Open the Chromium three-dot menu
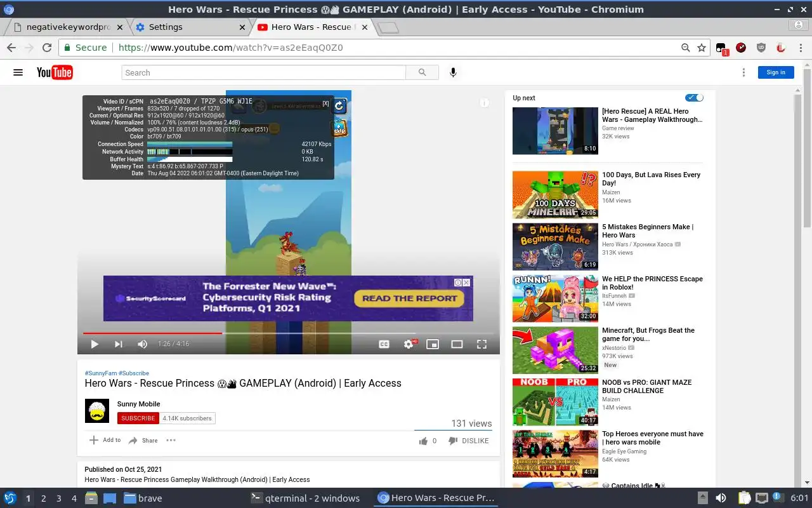Image resolution: width=812 pixels, height=508 pixels. point(800,48)
